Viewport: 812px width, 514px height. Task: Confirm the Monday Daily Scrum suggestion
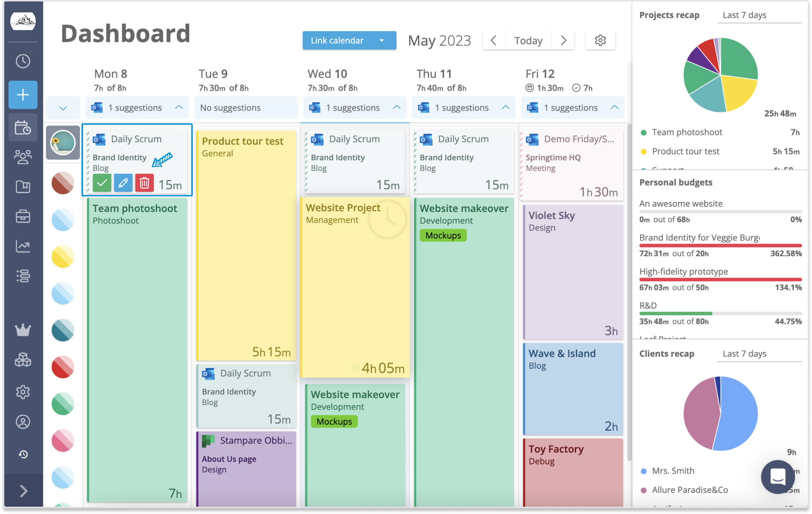(102, 183)
